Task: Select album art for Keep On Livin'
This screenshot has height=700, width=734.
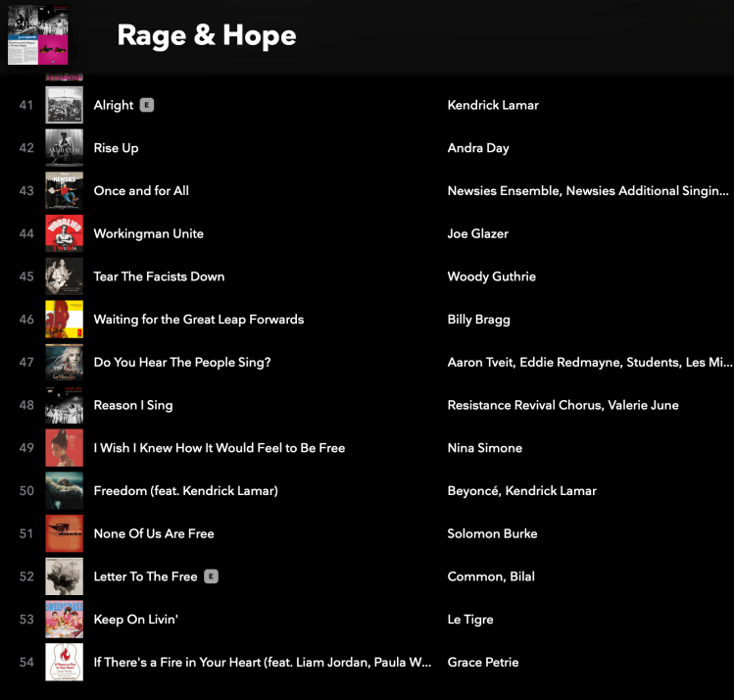Action: pyautogui.click(x=64, y=619)
